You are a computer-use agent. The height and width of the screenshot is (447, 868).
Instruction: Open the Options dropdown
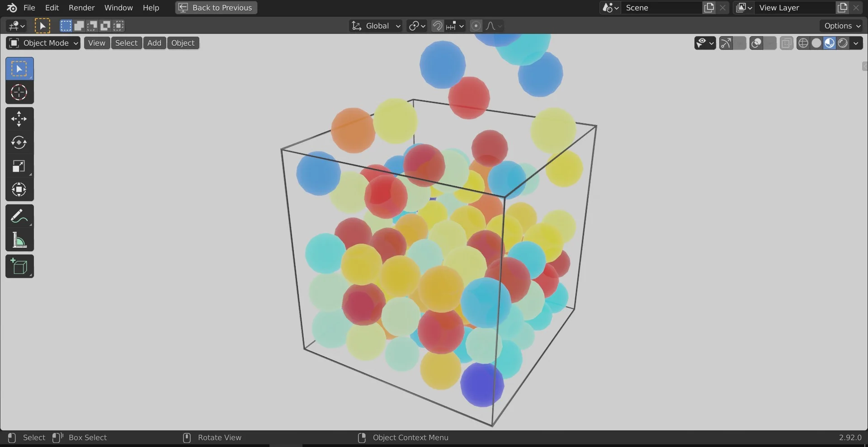tap(842, 26)
